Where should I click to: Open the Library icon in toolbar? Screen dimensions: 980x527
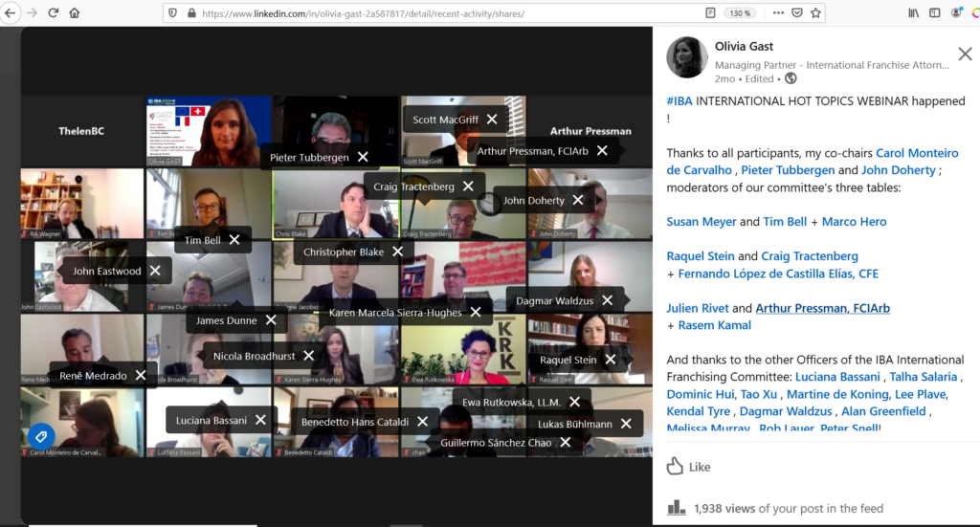pyautogui.click(x=914, y=12)
